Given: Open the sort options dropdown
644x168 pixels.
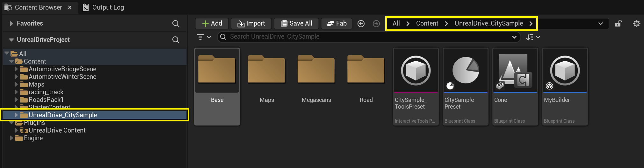Looking at the screenshot, I should click(x=533, y=37).
